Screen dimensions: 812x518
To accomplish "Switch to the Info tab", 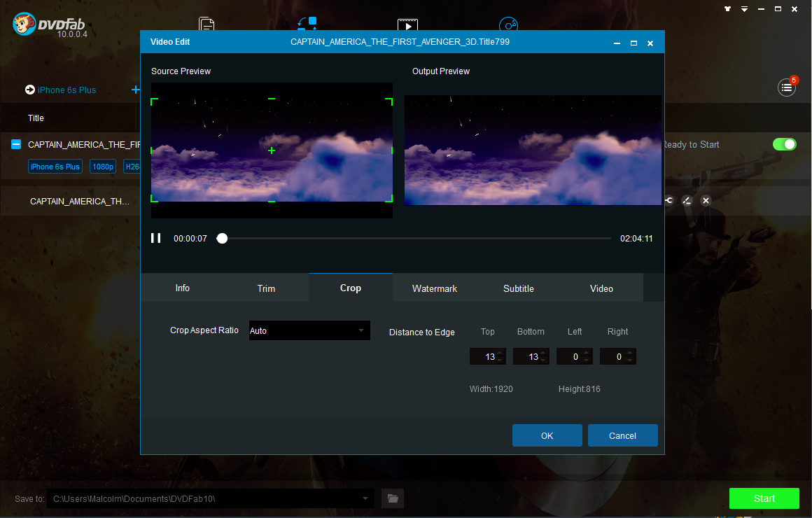I will (182, 288).
